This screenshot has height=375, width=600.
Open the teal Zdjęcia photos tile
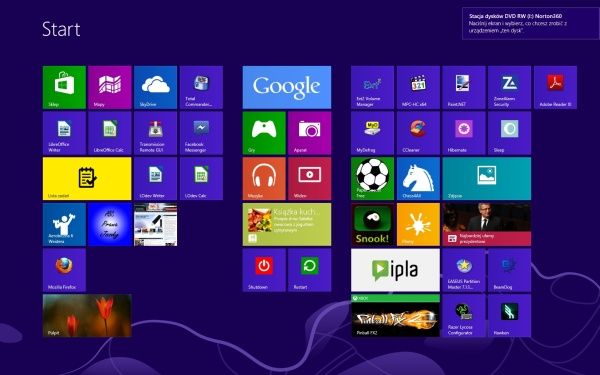pyautogui.click(x=487, y=179)
